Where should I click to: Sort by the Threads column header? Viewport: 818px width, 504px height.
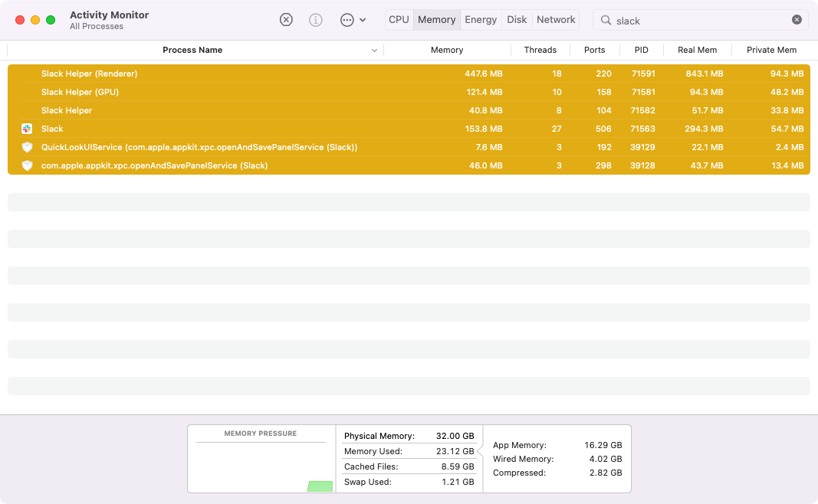(x=540, y=50)
